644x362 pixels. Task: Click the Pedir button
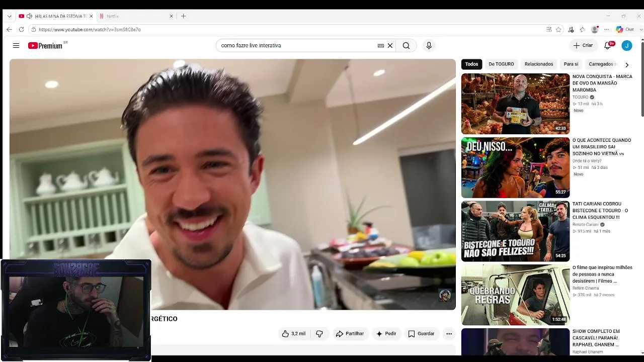[x=386, y=334]
